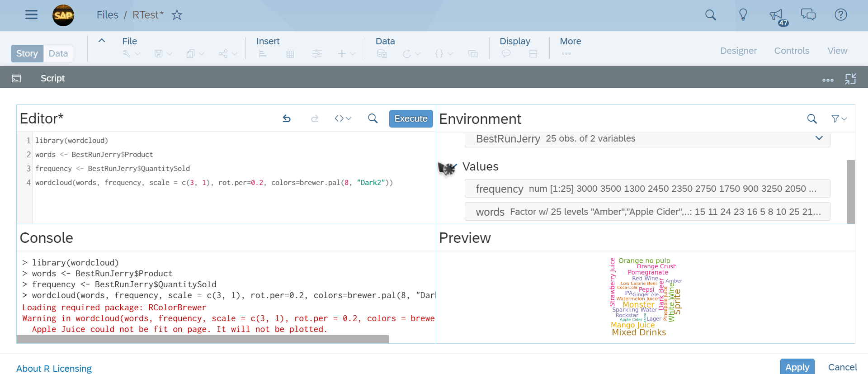Open the main hamburger menu

[x=31, y=15]
